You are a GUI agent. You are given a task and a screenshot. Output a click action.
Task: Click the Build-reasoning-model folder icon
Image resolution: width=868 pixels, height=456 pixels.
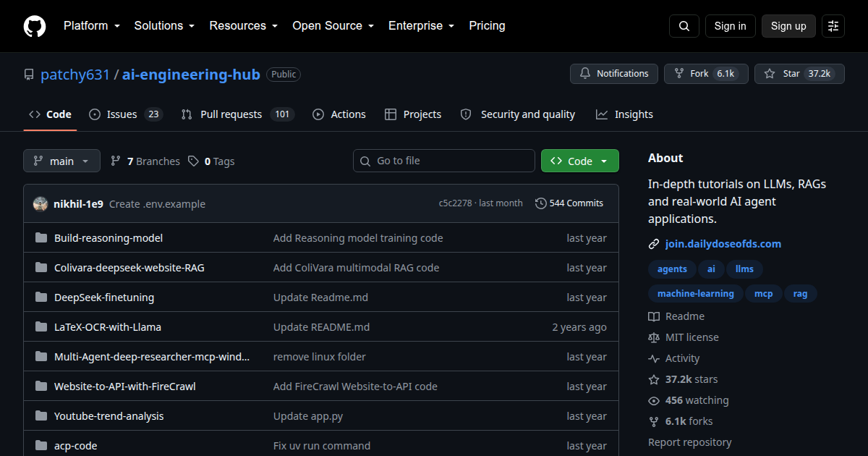pos(41,238)
